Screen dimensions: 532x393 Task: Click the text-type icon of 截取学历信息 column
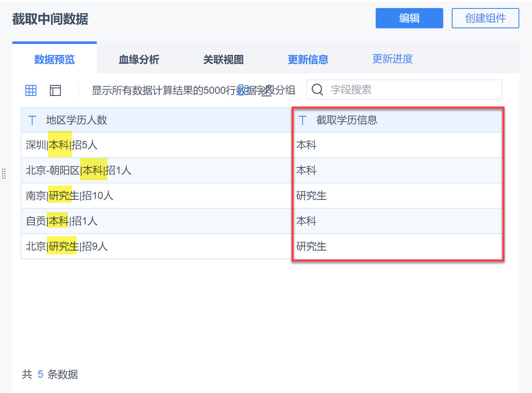pyautogui.click(x=303, y=120)
